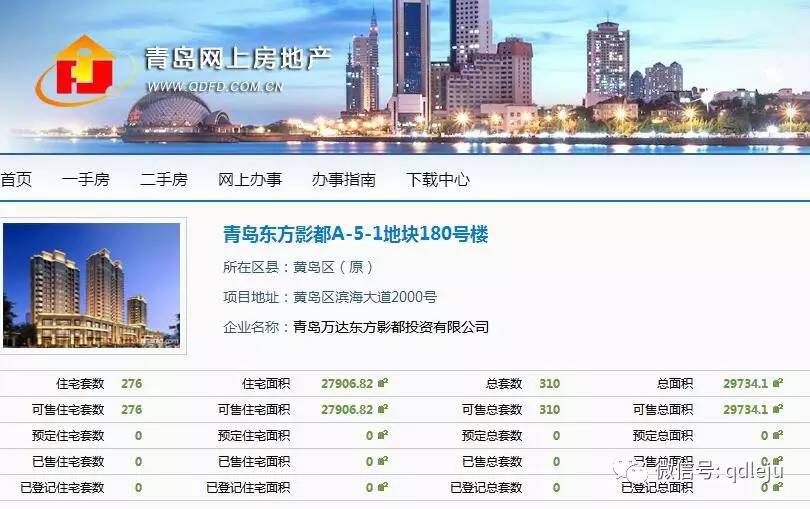The width and height of the screenshot is (810, 509).
Task: Select the text 所在区县：黄岛区（原）
Action: coord(298,267)
